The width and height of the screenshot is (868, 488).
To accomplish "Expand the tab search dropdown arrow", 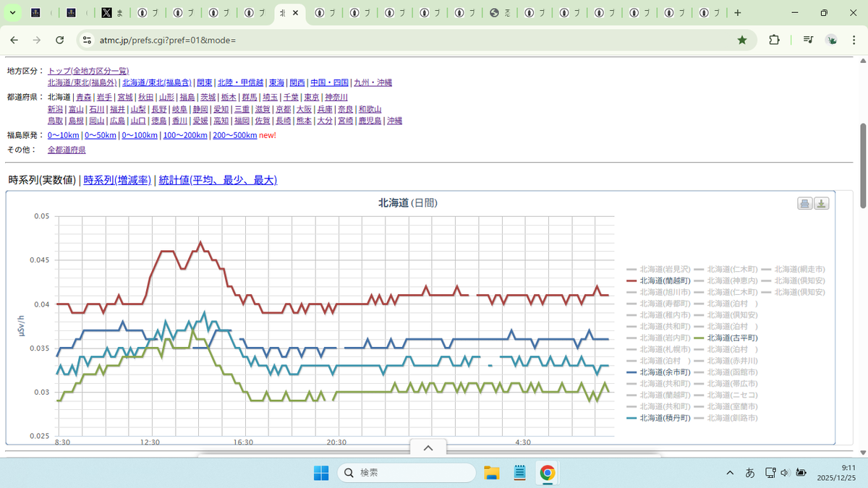I will point(12,13).
